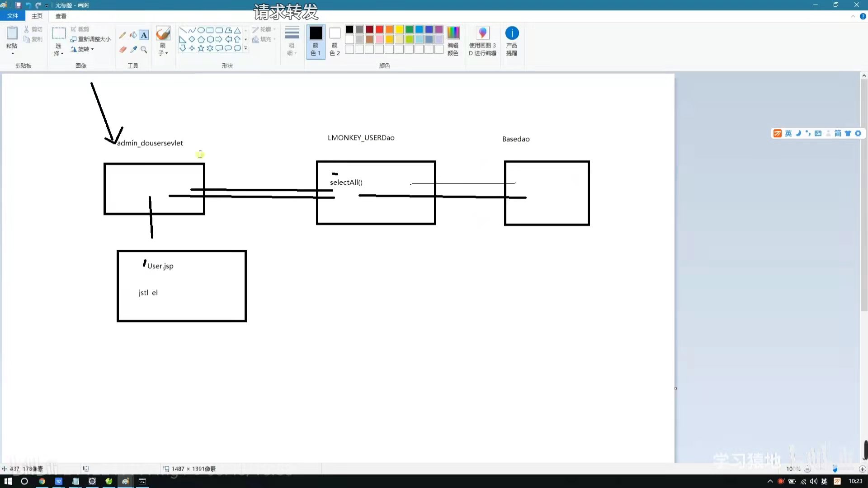The image size is (868, 488).
Task: Click the rectangular Select tool icon
Action: coord(58,33)
